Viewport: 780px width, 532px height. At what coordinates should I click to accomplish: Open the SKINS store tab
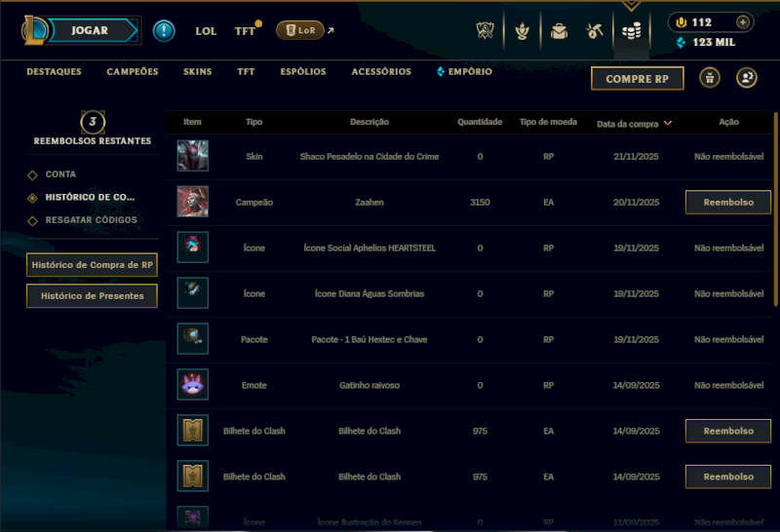pyautogui.click(x=198, y=71)
